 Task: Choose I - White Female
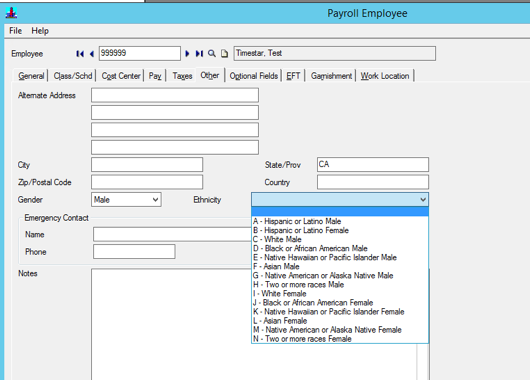pyautogui.click(x=340, y=293)
